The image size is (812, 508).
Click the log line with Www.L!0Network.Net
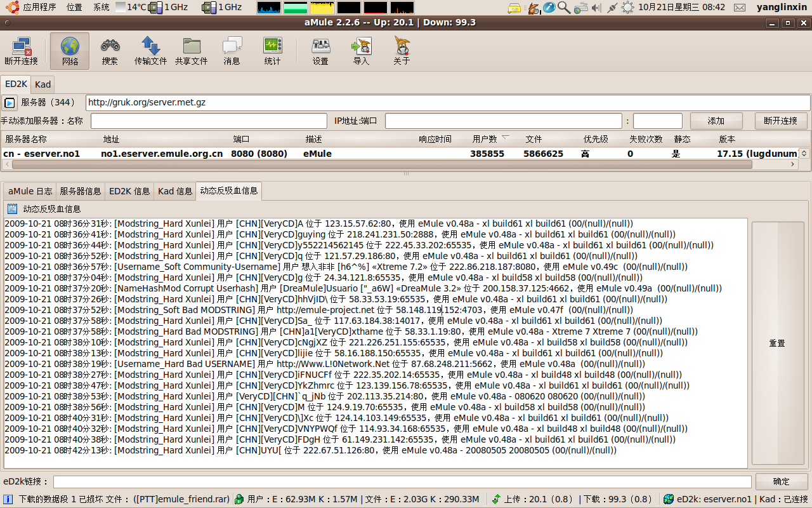(x=324, y=364)
